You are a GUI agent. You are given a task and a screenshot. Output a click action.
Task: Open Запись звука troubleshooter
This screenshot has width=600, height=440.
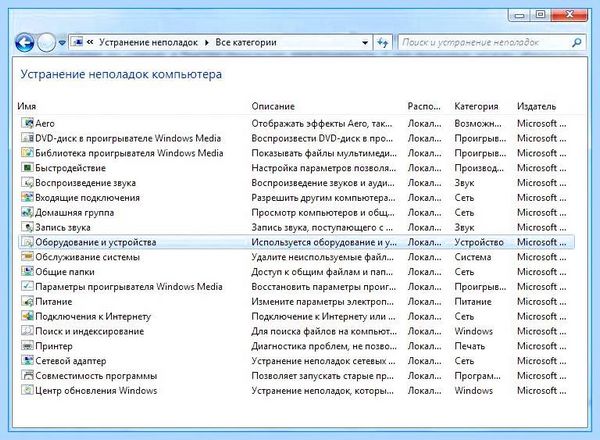(x=63, y=227)
